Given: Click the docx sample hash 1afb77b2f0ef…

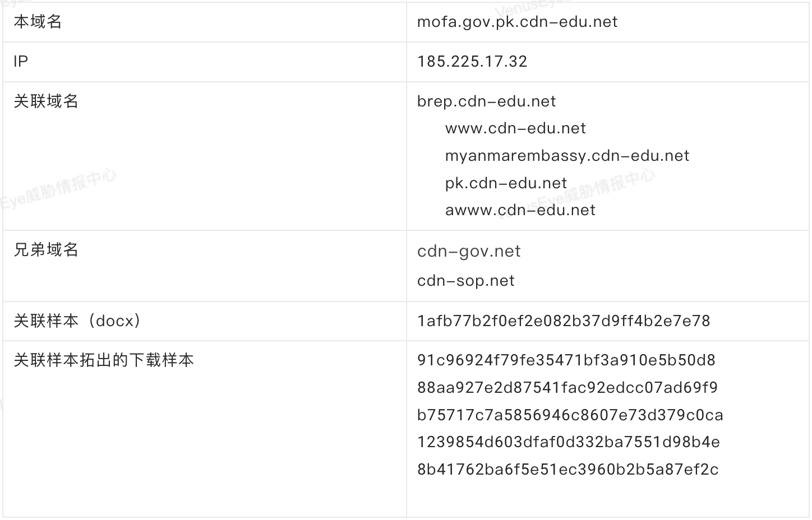Looking at the screenshot, I should click(564, 321).
